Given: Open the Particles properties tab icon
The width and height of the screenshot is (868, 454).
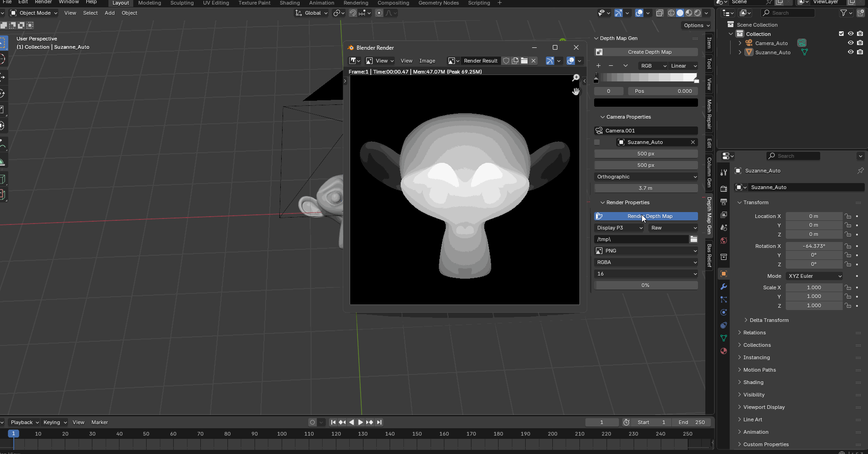Looking at the screenshot, I should tap(724, 299).
